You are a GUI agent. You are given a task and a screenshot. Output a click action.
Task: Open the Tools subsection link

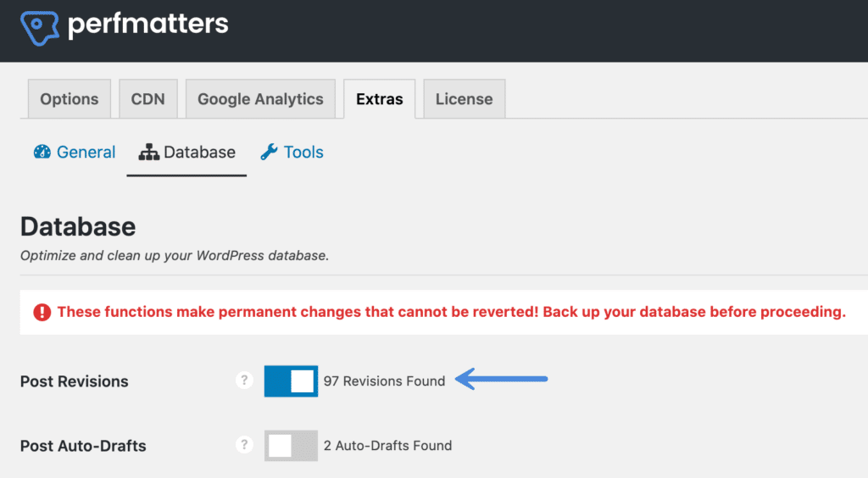point(303,153)
